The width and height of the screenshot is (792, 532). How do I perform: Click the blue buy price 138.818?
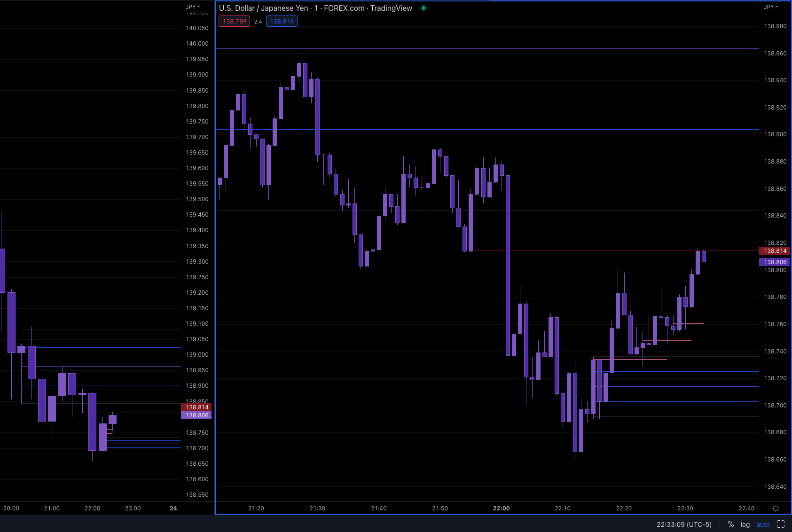pyautogui.click(x=282, y=21)
